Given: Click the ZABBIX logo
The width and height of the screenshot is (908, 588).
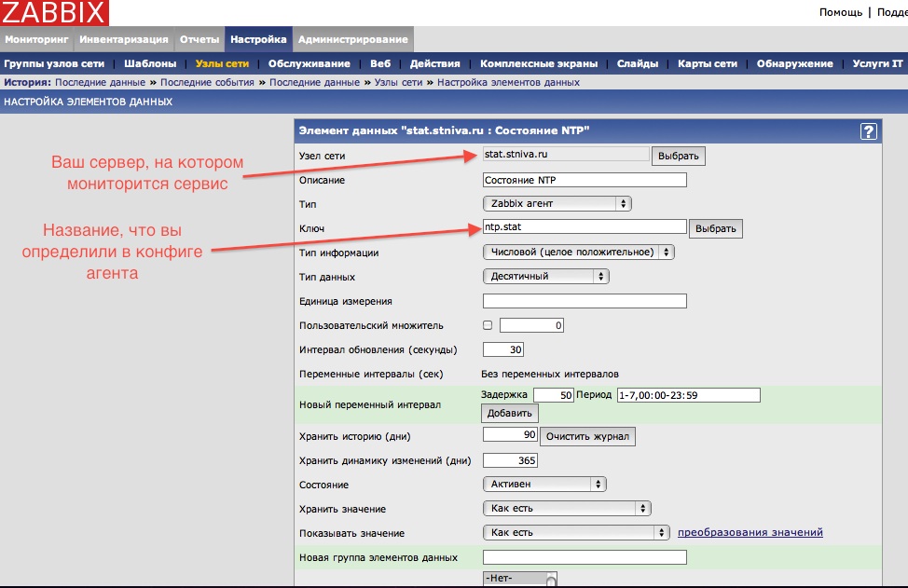Looking at the screenshot, I should tap(54, 13).
